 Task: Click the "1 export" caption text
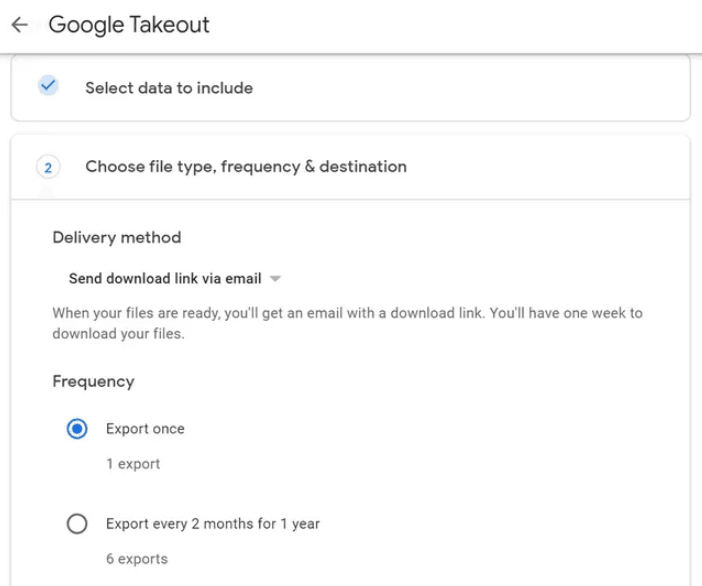click(133, 464)
